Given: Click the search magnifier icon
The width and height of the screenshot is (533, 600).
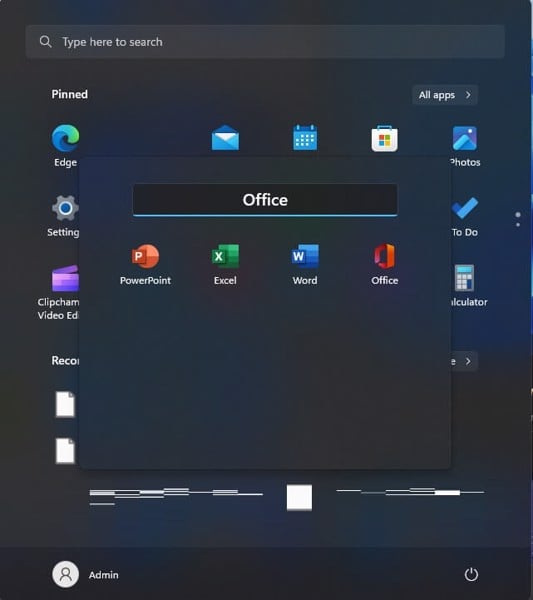Looking at the screenshot, I should [46, 42].
